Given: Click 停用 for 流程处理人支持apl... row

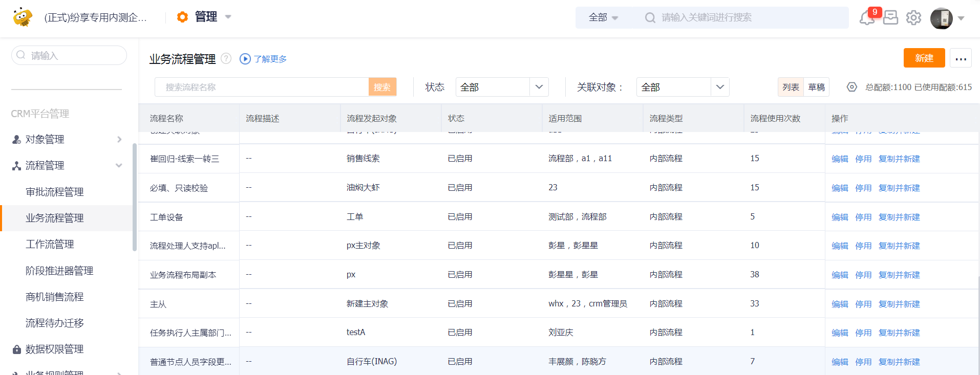Looking at the screenshot, I should 863,246.
